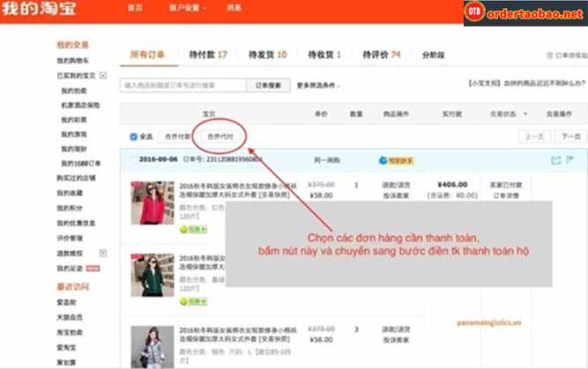Collapse the 已买到的宝贝 expander box

pyautogui.click(x=103, y=76)
